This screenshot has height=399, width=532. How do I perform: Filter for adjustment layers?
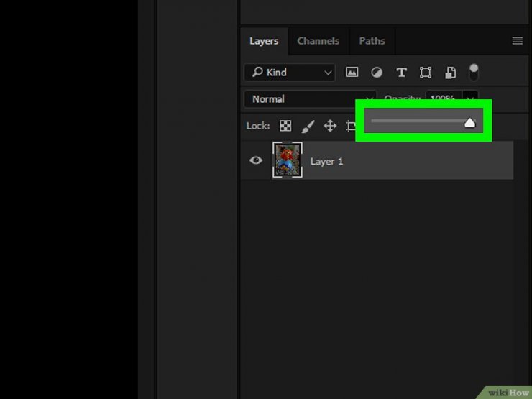(x=376, y=73)
